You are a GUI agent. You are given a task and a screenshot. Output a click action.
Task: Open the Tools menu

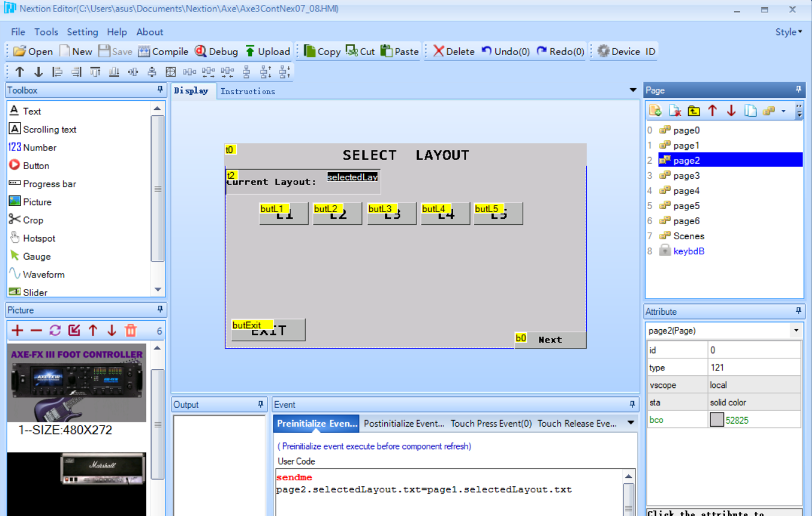[46, 32]
